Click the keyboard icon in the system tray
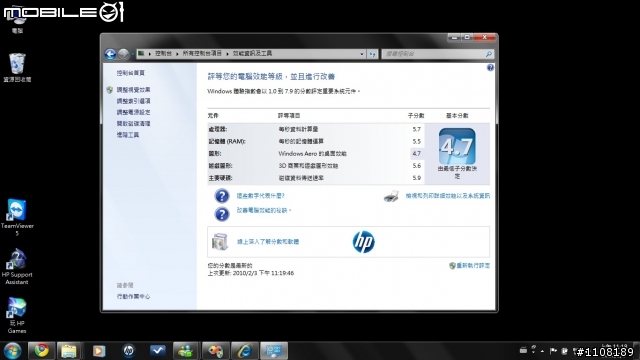 point(523,350)
